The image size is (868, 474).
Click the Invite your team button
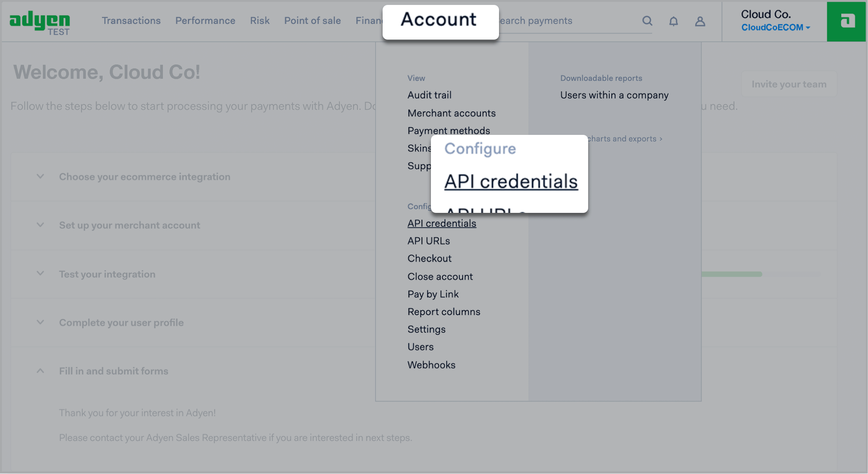pyautogui.click(x=788, y=84)
